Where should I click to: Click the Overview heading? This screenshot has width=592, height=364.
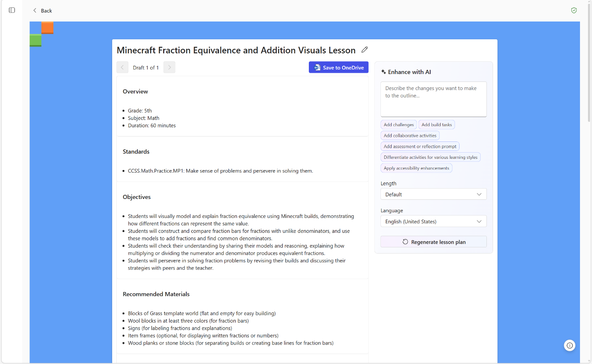pyautogui.click(x=135, y=91)
